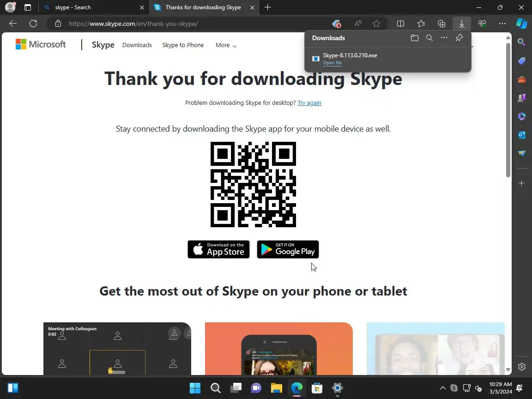The width and height of the screenshot is (532, 399).
Task: View site information lock icon
Action: pyautogui.click(x=58, y=24)
